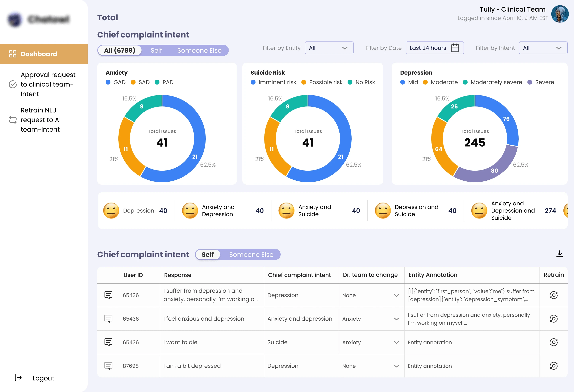Click the calendar icon in date filter
This screenshot has height=392, width=574.
point(455,48)
